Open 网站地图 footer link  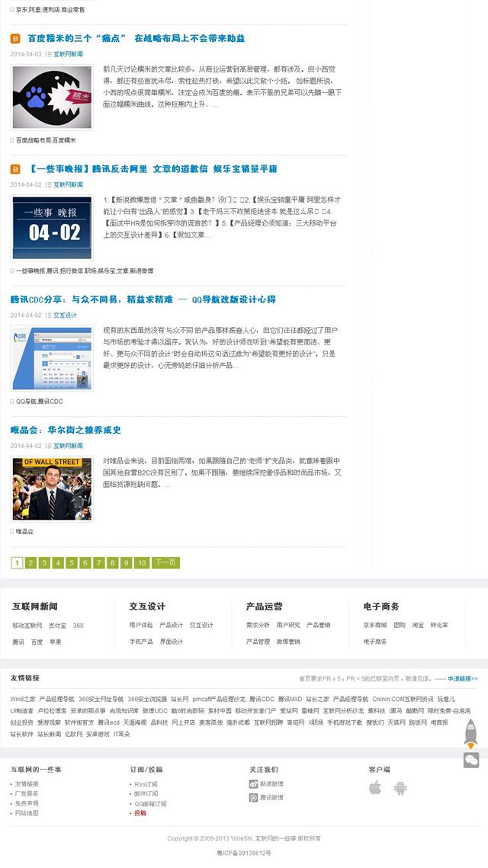coord(27,813)
